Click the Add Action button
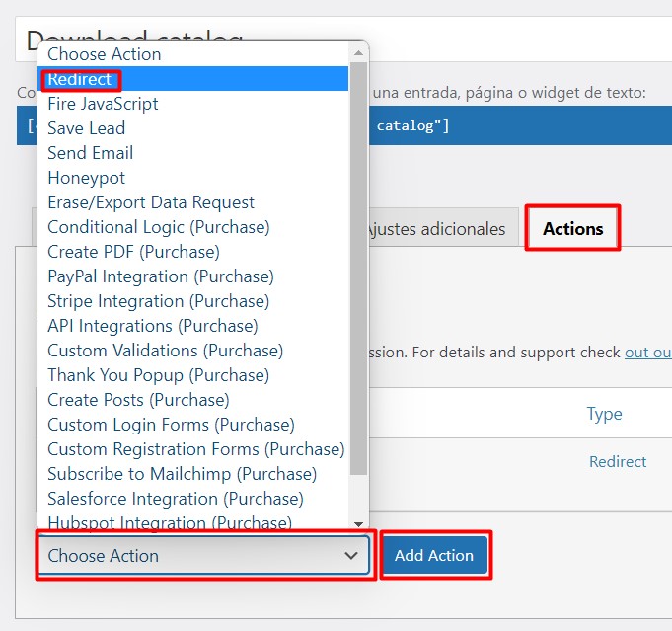 click(x=434, y=556)
